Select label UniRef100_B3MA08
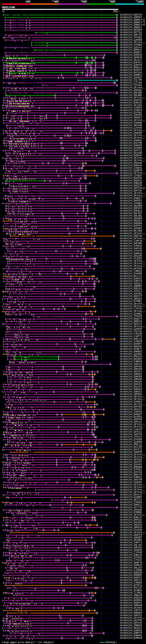146x644 pixels. pos(131,638)
